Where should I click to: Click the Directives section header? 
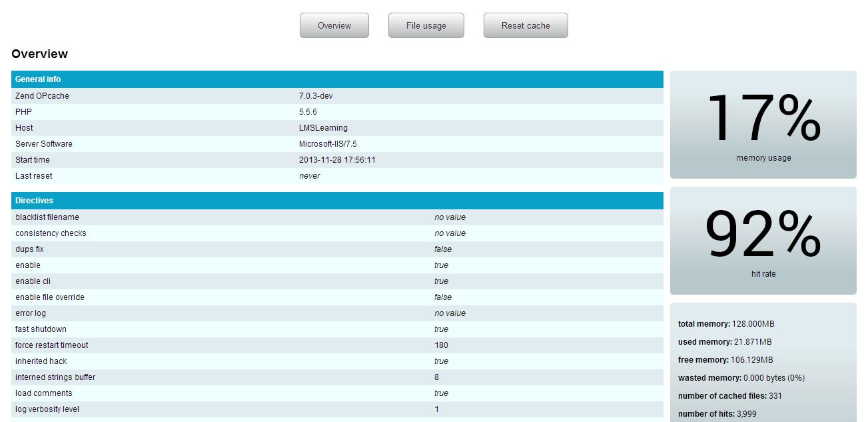tap(337, 201)
